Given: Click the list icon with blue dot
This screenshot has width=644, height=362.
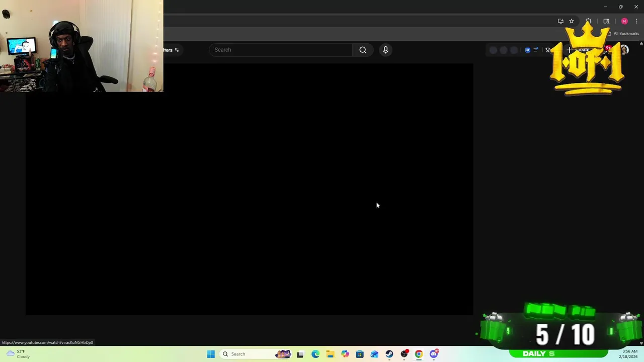Looking at the screenshot, I should pyautogui.click(x=536, y=50).
